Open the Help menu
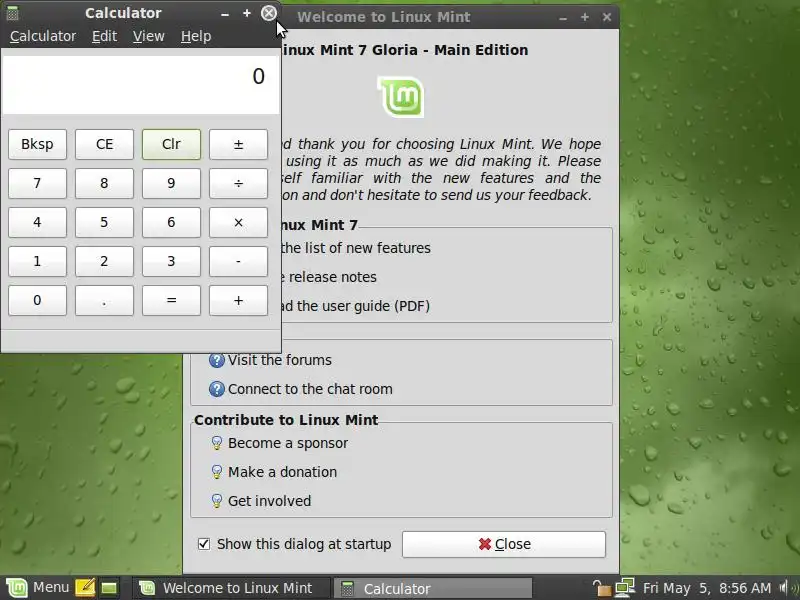The height and width of the screenshot is (600, 800). click(x=196, y=36)
